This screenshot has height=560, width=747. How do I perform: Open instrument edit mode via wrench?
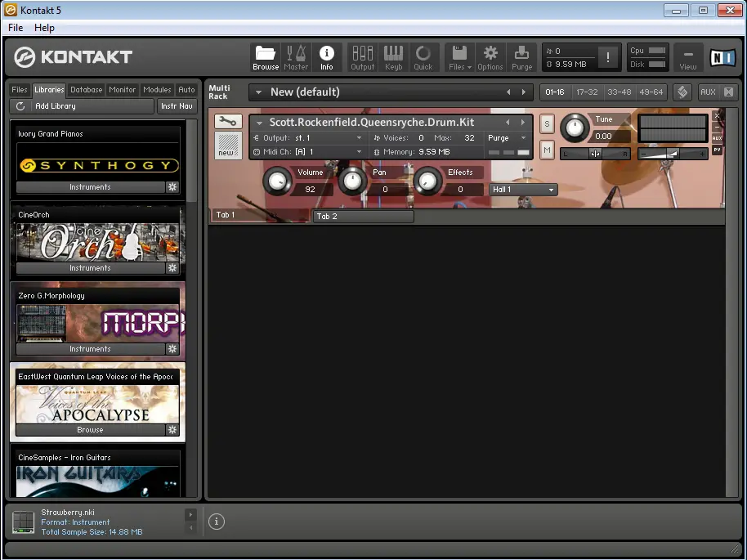[228, 122]
